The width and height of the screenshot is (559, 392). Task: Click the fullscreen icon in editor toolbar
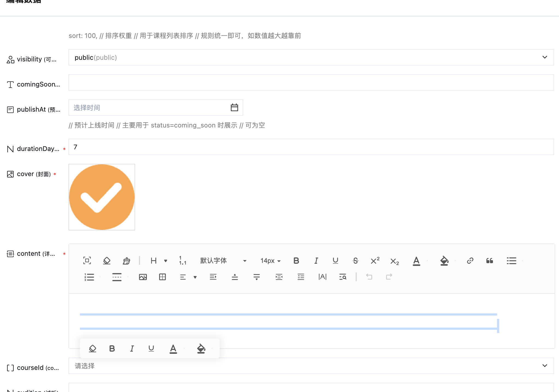pyautogui.click(x=87, y=260)
